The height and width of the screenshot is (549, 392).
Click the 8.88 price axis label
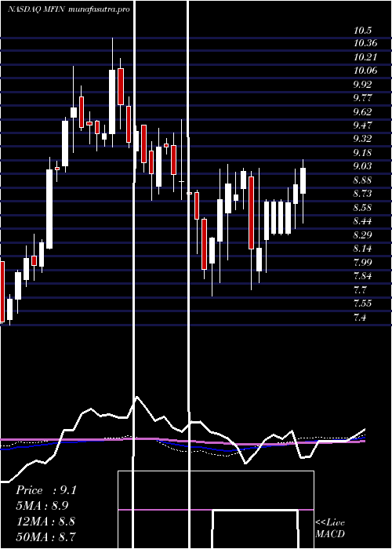[362, 180]
